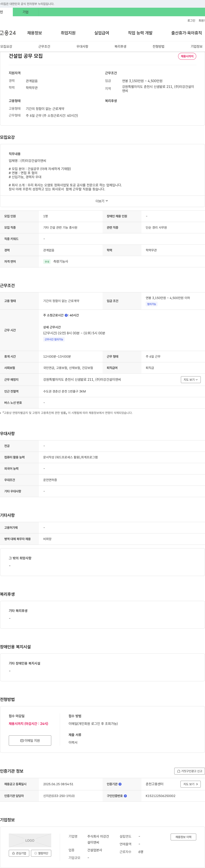Click 운전면허증 value in 우대조건 row
The height and width of the screenshot is (868, 205).
click(50, 480)
